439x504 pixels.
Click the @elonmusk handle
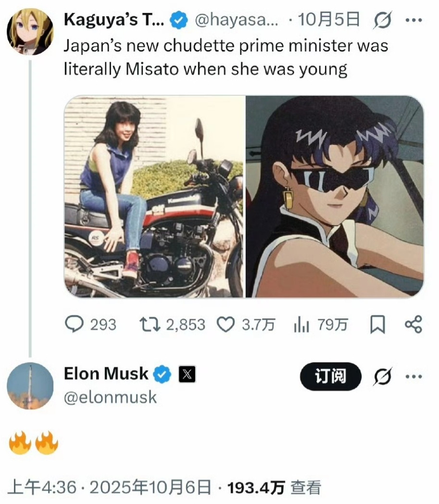pyautogui.click(x=110, y=397)
